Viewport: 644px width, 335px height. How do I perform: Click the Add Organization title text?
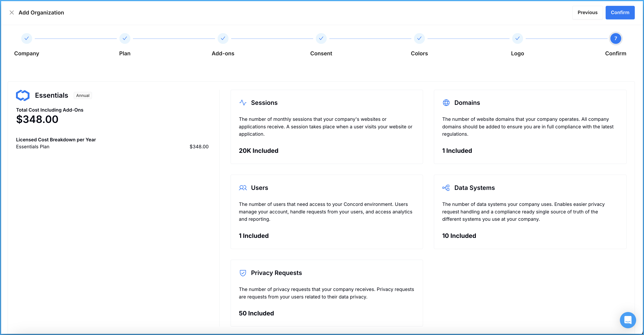41,12
